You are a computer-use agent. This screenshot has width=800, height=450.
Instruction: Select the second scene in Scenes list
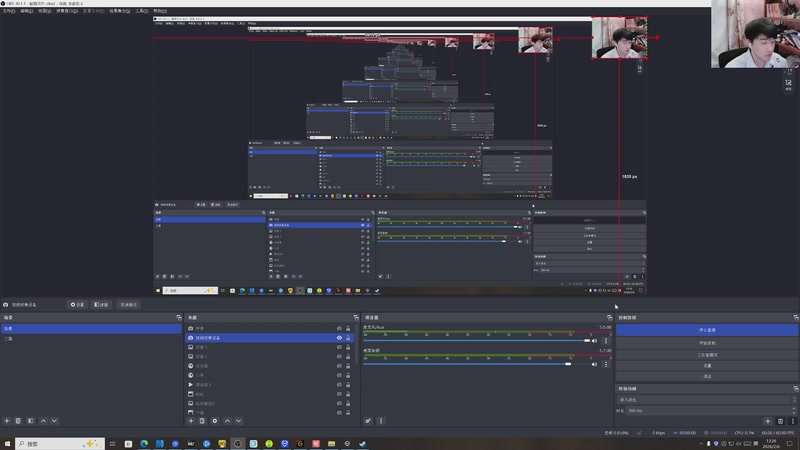[91, 338]
